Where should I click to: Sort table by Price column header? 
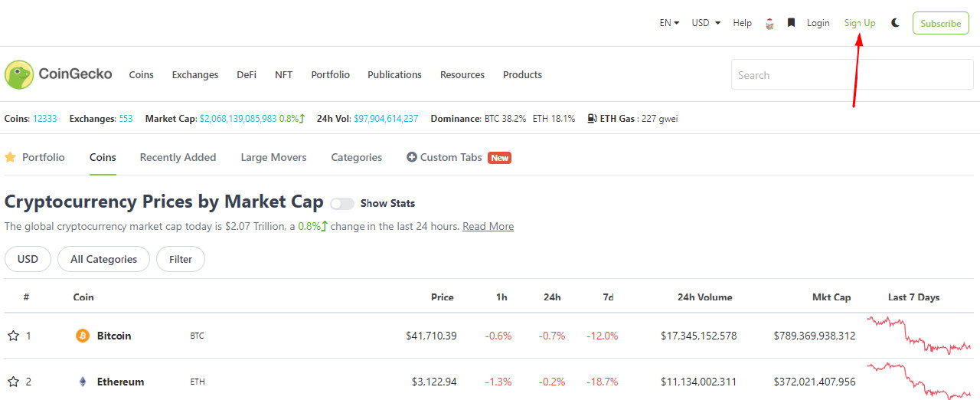pyautogui.click(x=443, y=297)
